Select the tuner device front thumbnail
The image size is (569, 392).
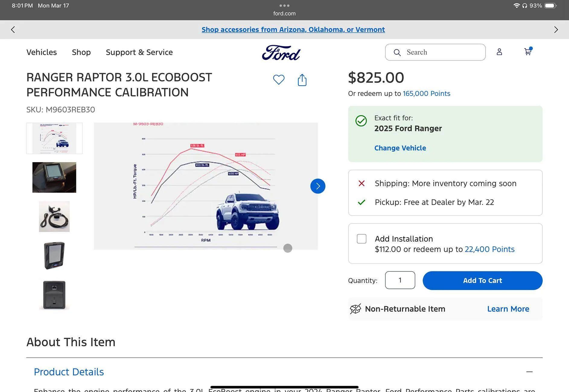click(54, 255)
